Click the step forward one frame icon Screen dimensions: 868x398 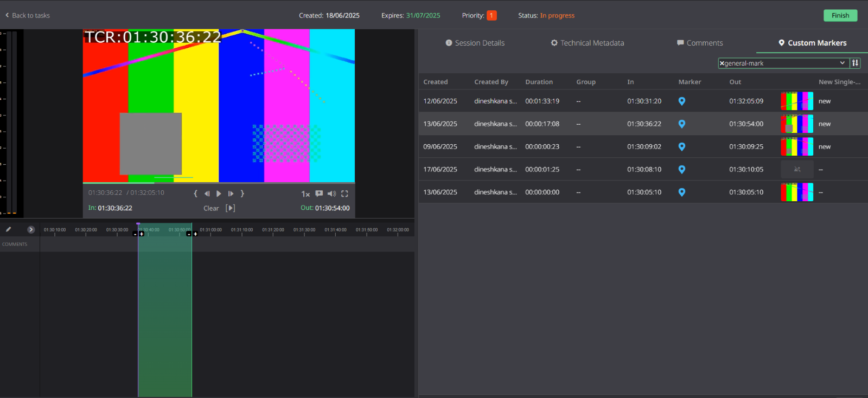coord(231,194)
